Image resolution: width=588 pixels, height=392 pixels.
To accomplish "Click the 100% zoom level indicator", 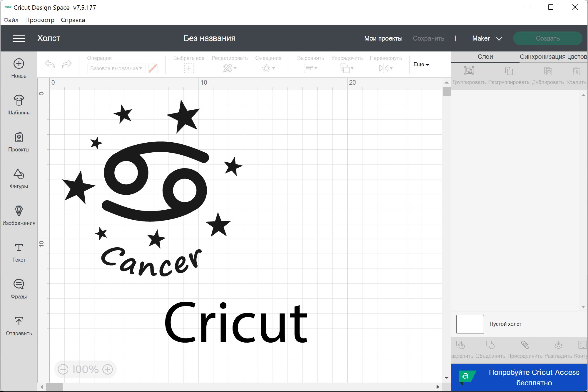I will (x=85, y=369).
